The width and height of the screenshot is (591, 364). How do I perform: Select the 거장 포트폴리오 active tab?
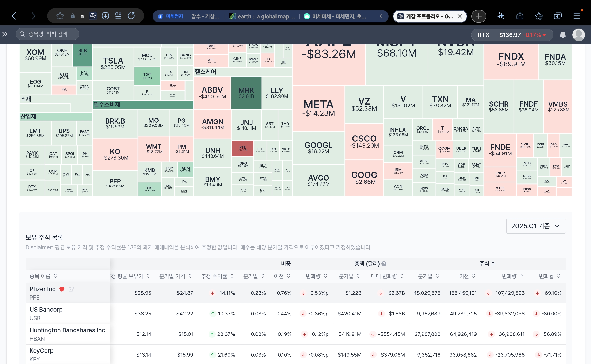coord(430,16)
